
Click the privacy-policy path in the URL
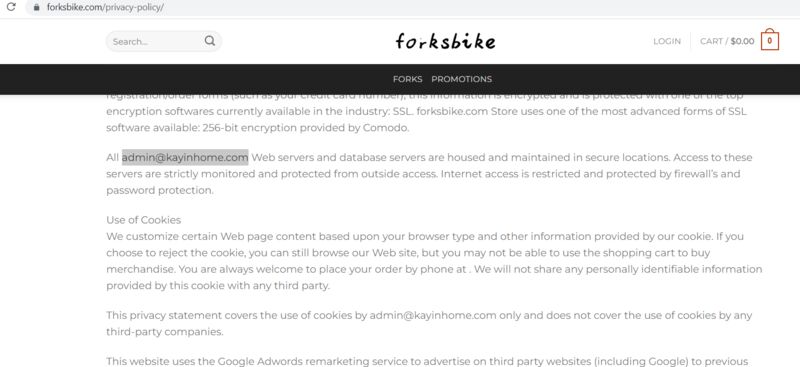point(133,8)
